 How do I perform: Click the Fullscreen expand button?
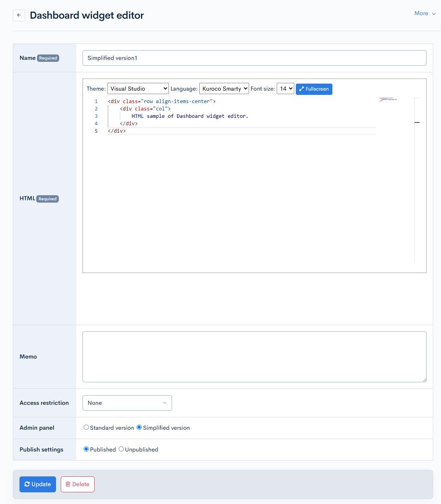click(314, 89)
